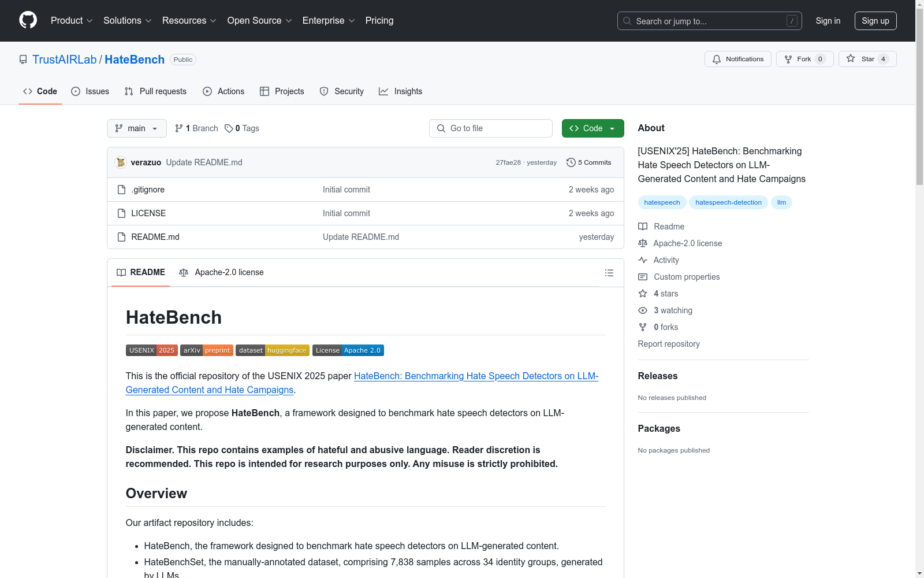Click the Sign in link
The height and width of the screenshot is (578, 924).
[x=828, y=21]
